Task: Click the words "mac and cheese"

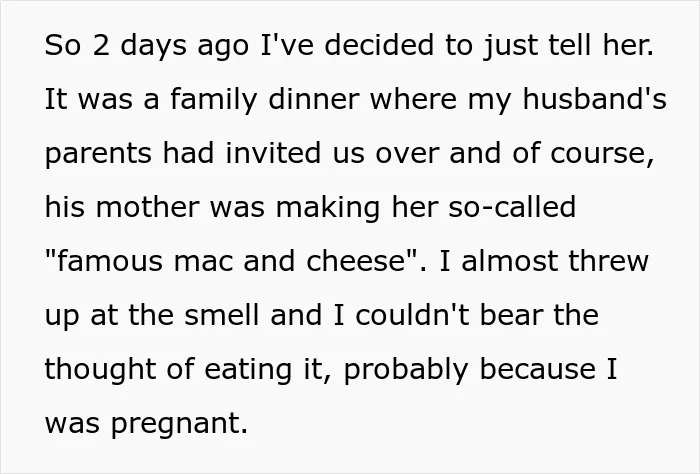Action: (x=289, y=261)
